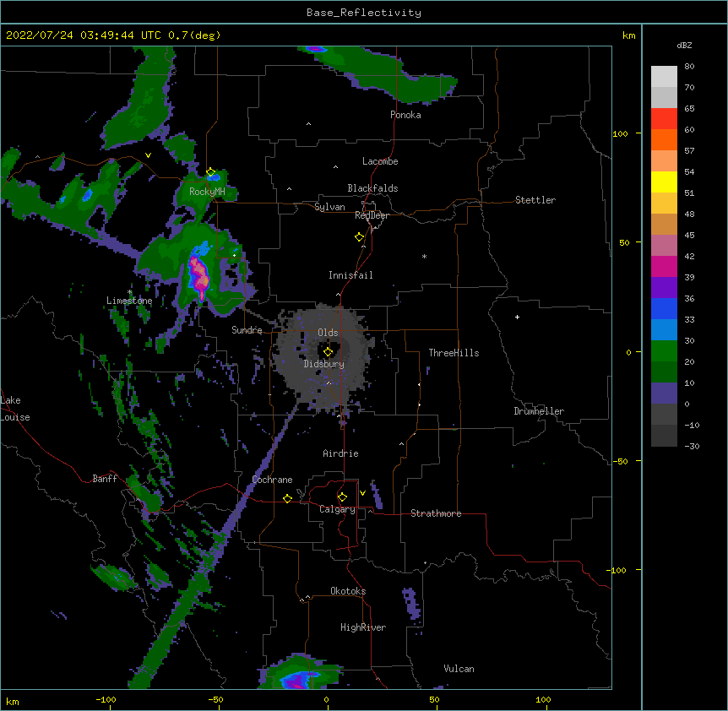The width and height of the screenshot is (728, 711).
Task: Click the HighRiver city label
Action: point(363,627)
